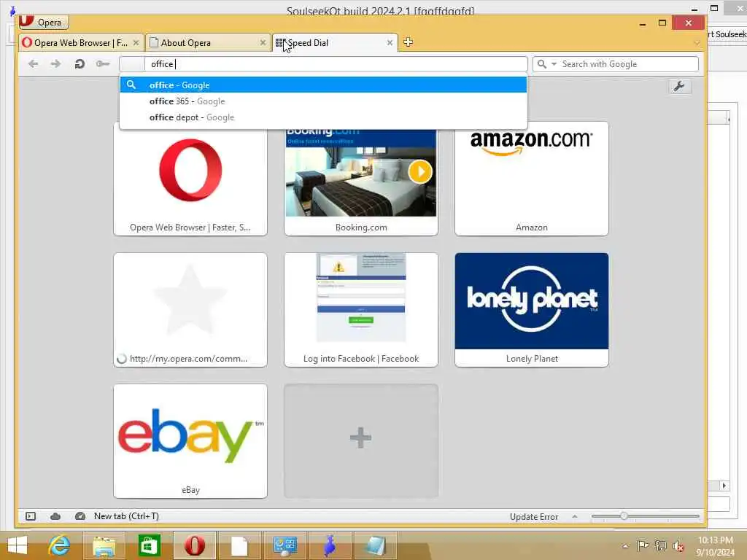Open Windows Start button
Image resolution: width=747 pixels, height=560 pixels.
click(18, 545)
